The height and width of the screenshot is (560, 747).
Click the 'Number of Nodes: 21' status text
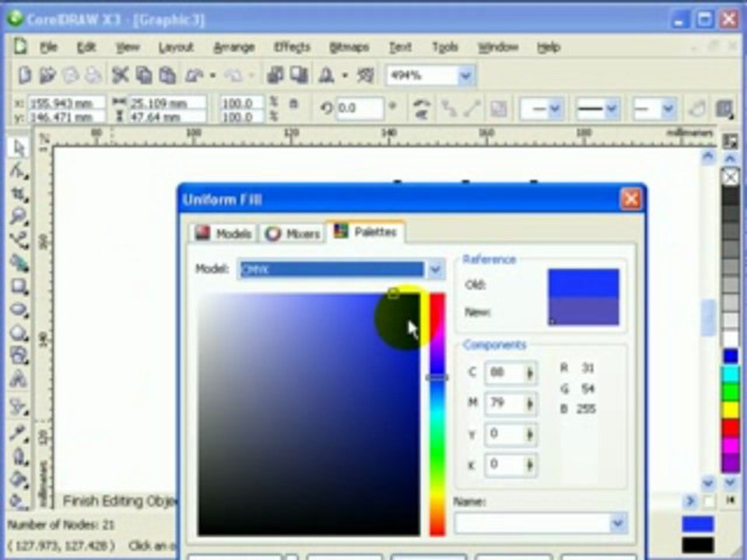click(x=61, y=525)
